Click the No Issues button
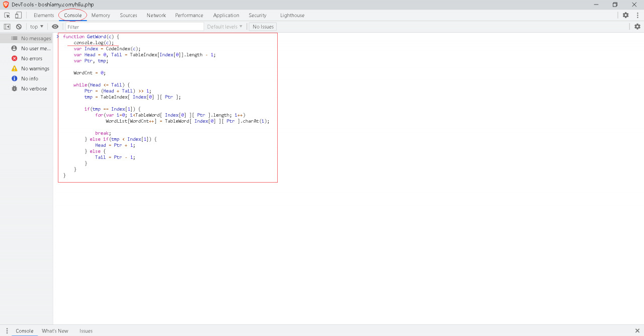The height and width of the screenshot is (336, 644). (263, 27)
